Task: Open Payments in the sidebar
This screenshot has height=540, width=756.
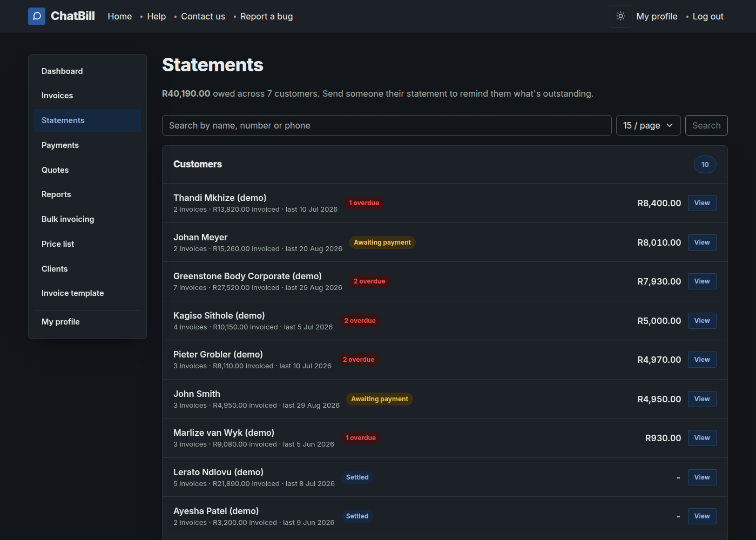Action: [87, 145]
